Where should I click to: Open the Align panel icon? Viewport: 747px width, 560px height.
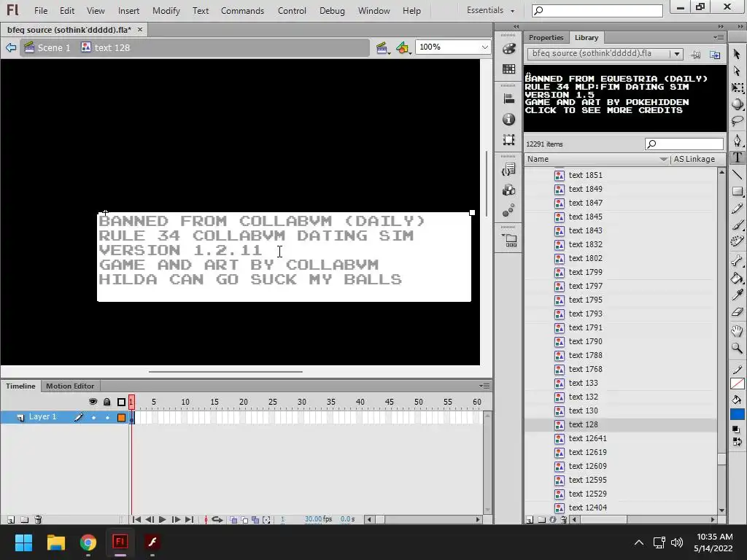tap(508, 98)
